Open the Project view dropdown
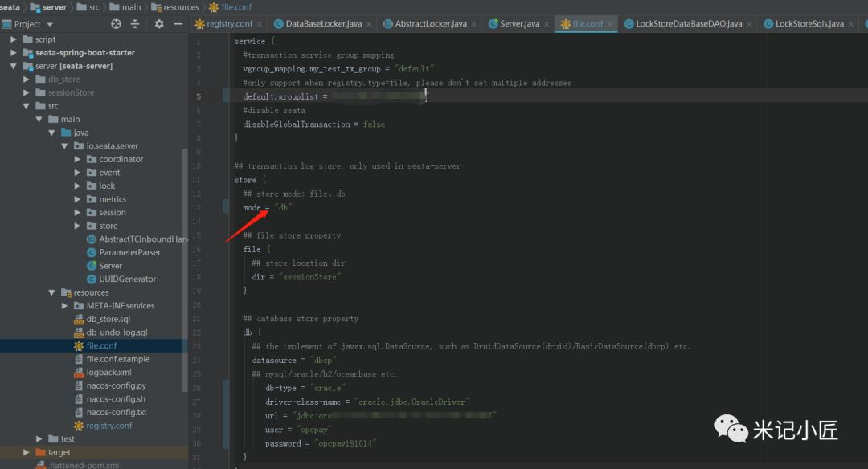Image resolution: width=868 pixels, height=469 pixels. point(50,24)
